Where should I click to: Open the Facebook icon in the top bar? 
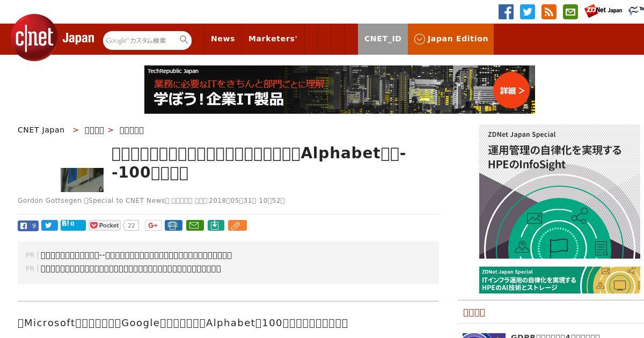[x=506, y=11]
